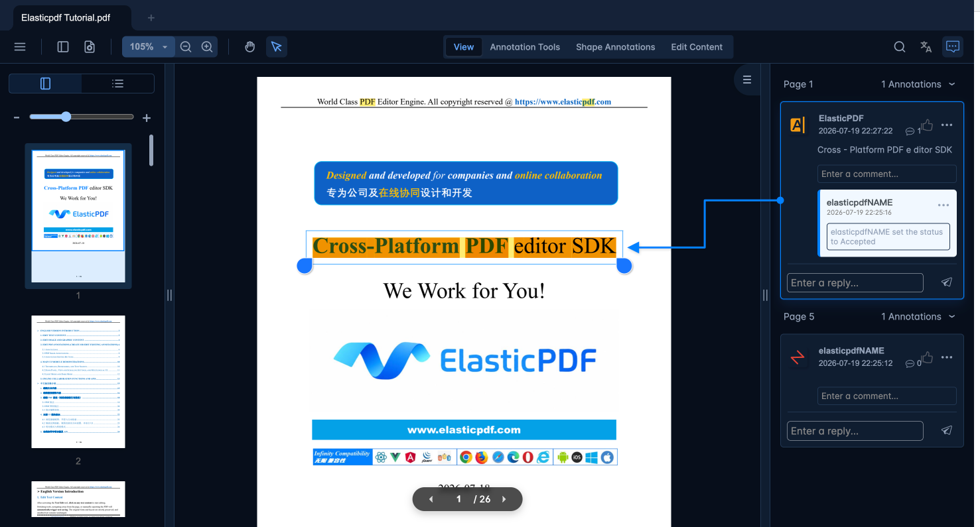Zoom out with the minus magnifier
This screenshot has width=980, height=527.
coord(186,47)
